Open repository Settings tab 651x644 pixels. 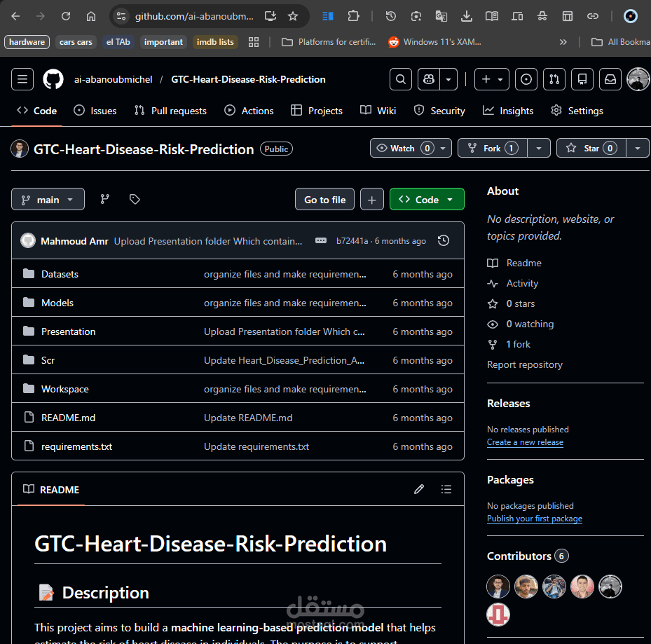(x=577, y=111)
